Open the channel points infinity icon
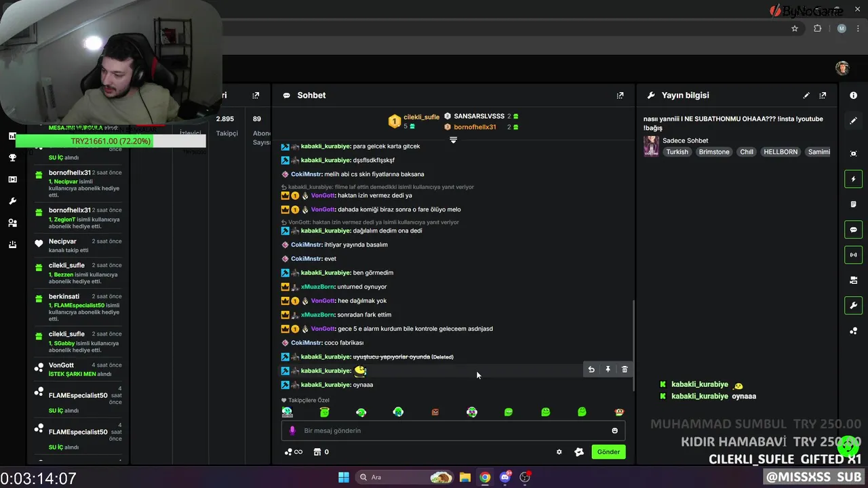This screenshot has height=488, width=868. point(294,452)
